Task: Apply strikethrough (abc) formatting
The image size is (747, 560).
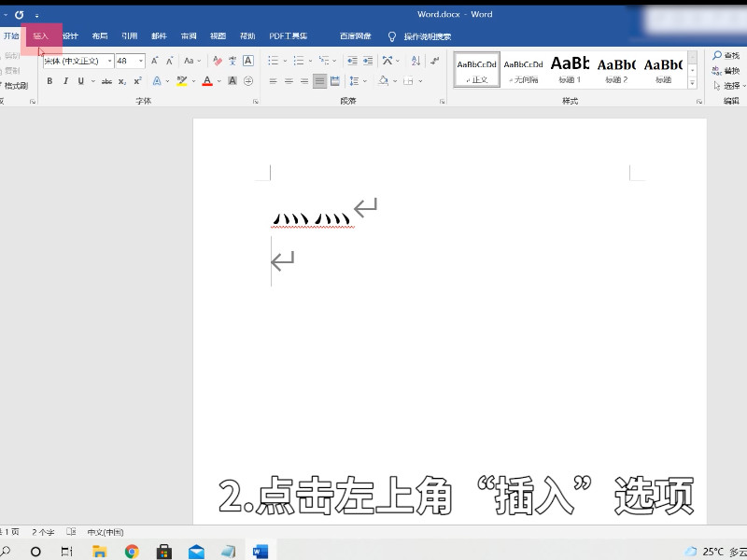Action: (106, 81)
